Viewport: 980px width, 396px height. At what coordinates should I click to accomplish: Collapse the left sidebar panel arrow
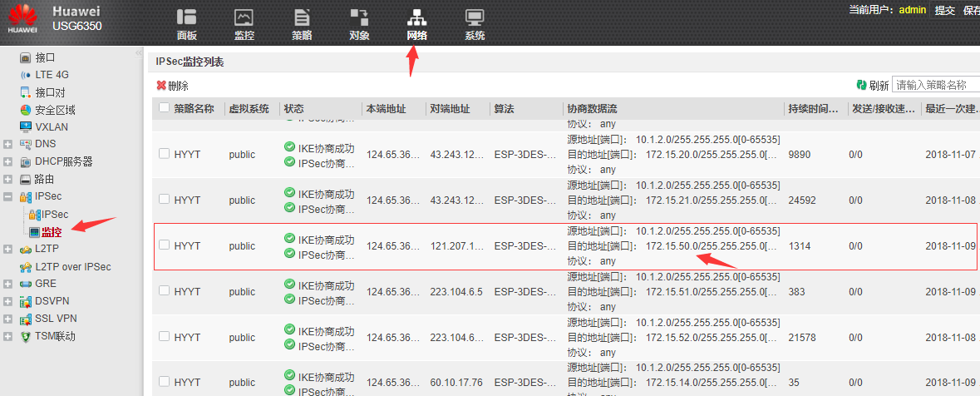[139, 53]
